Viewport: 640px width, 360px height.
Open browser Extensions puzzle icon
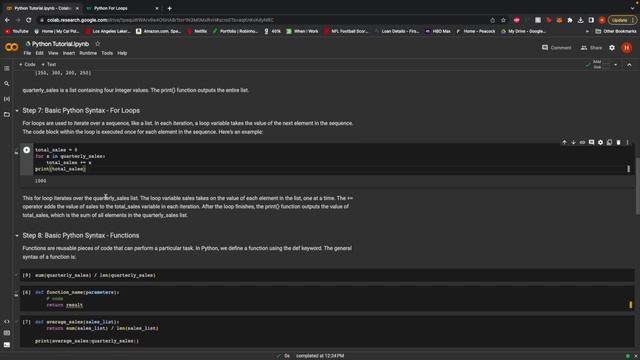(570, 20)
